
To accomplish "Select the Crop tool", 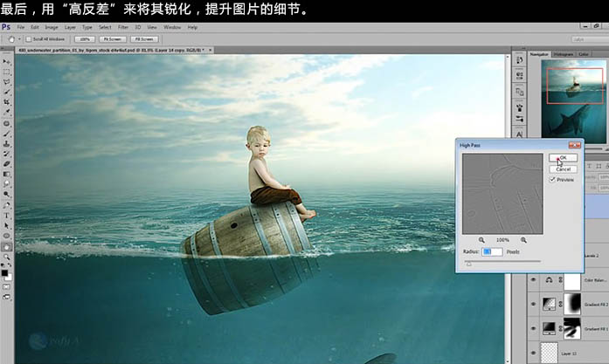I will click(7, 102).
